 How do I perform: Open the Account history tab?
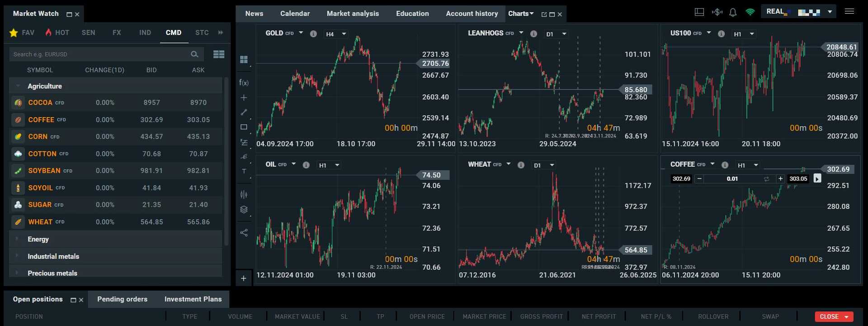[x=472, y=14]
